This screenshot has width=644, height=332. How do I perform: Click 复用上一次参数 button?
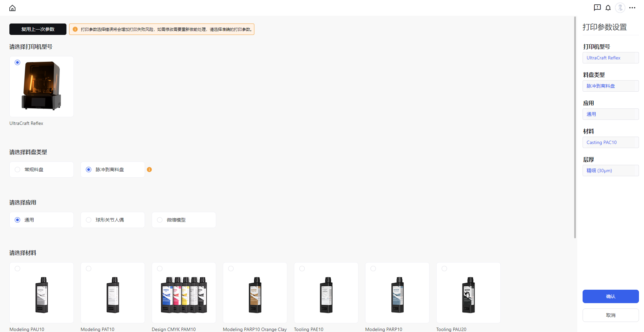[38, 29]
